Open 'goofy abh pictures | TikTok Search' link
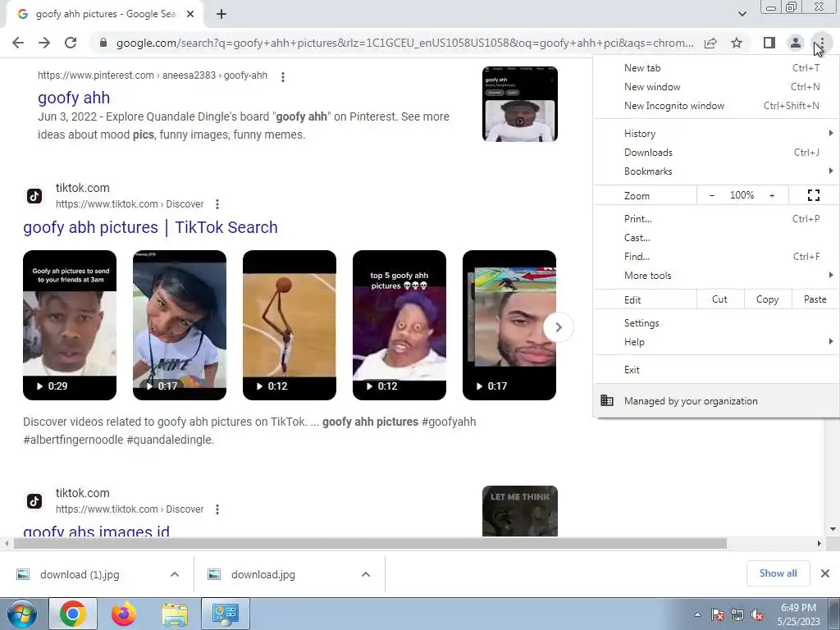840x630 pixels. 150,227
